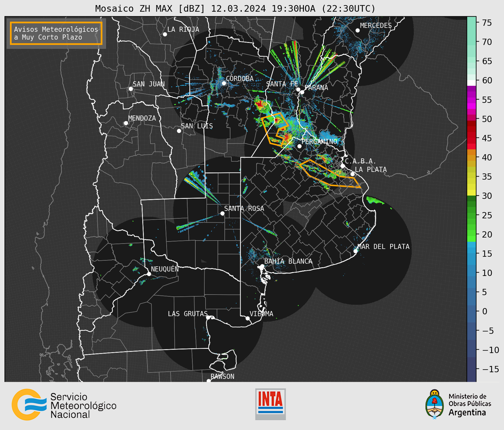Click the white dot marking Viedma
Screen dimensions: 504x430
coord(248,318)
